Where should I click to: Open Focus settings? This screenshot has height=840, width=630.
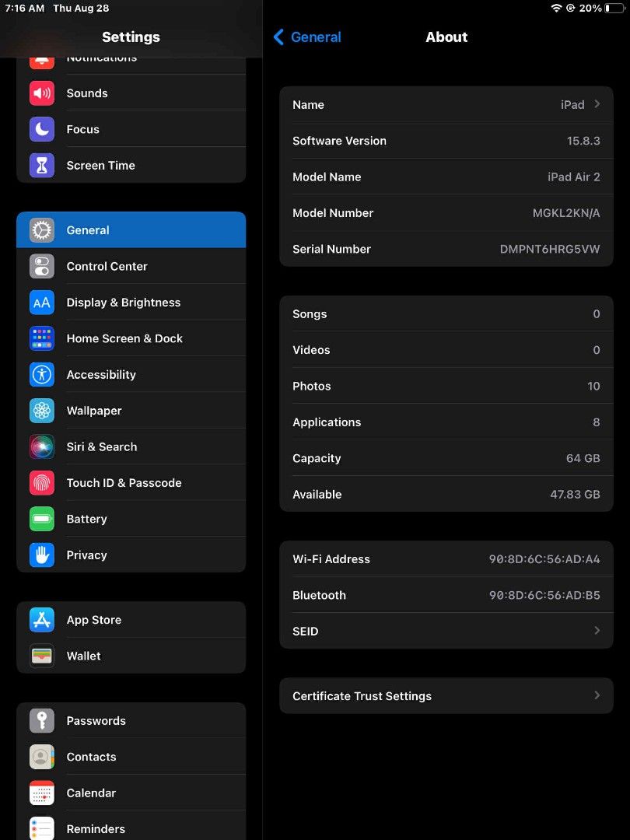tap(131, 129)
